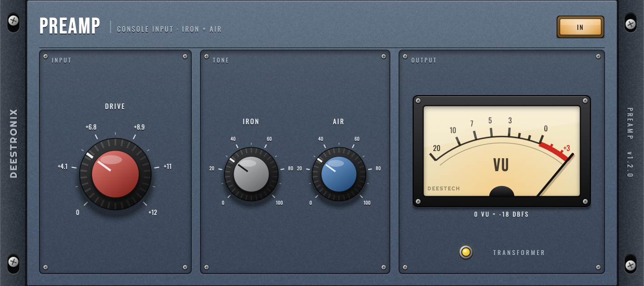Viewport: 644px width, 286px height.
Task: Click the +4.1 mark on DRIVE
Action: tap(63, 167)
